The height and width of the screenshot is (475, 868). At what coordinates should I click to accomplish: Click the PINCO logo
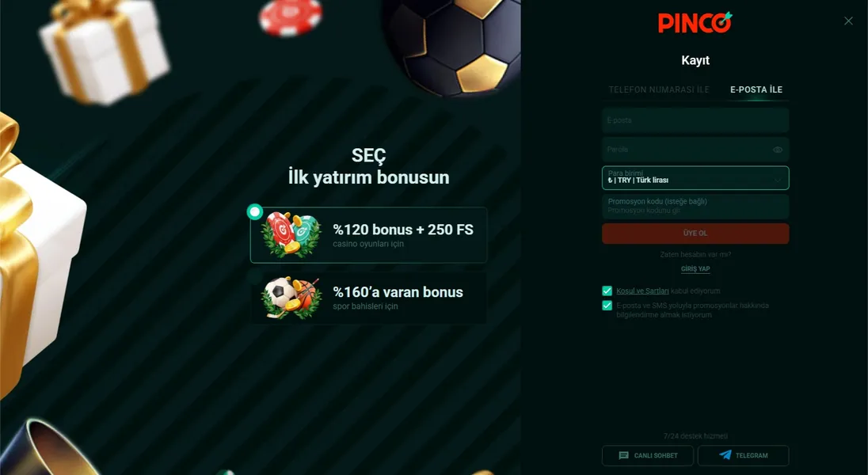coord(695,23)
